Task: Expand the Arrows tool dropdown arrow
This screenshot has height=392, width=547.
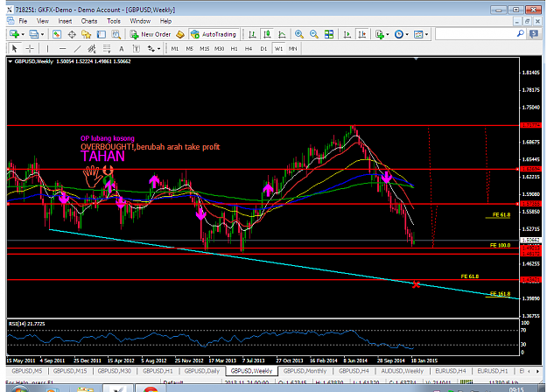Action: (158, 48)
